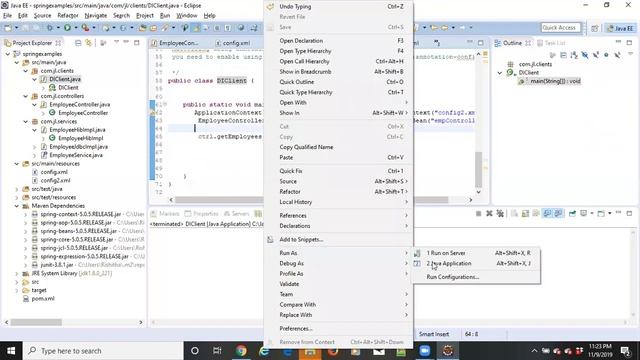
Task: Open the Task List tab
Action: click(551, 43)
